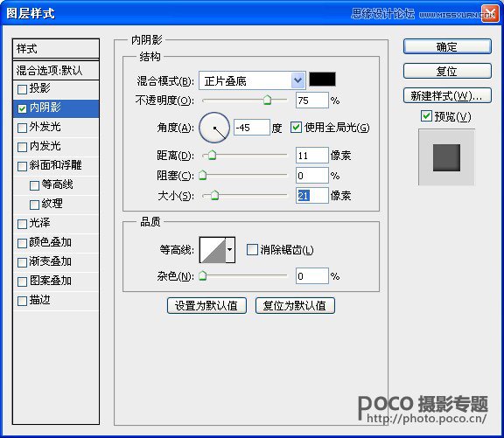Click the 杂色 noise slider handle
Viewport: 504px width, 438px height.
coord(202,275)
